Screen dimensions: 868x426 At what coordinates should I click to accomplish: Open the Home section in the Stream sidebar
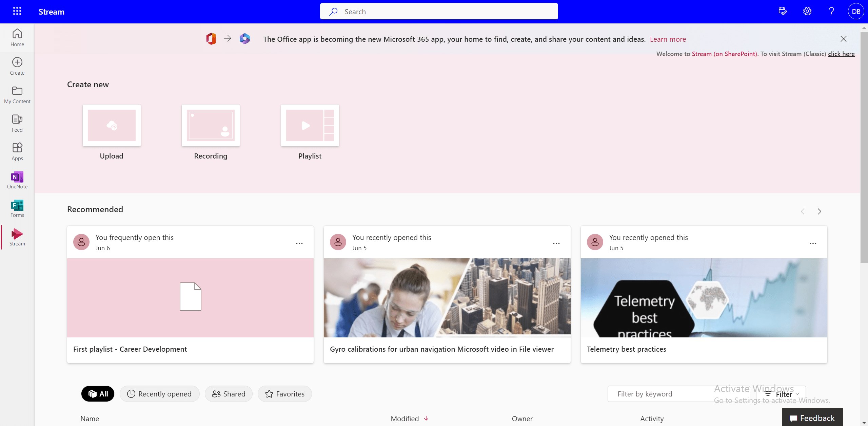(x=17, y=37)
